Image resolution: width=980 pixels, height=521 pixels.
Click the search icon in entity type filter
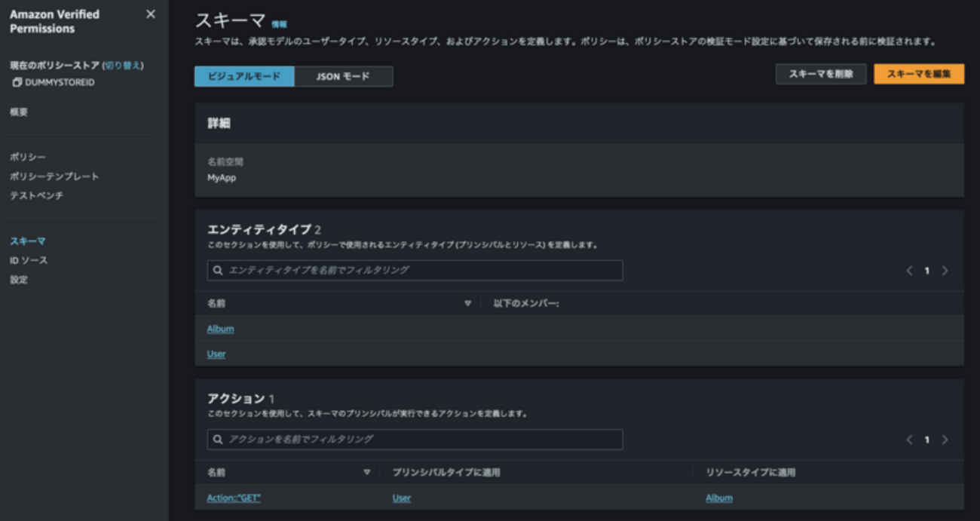[x=216, y=270]
